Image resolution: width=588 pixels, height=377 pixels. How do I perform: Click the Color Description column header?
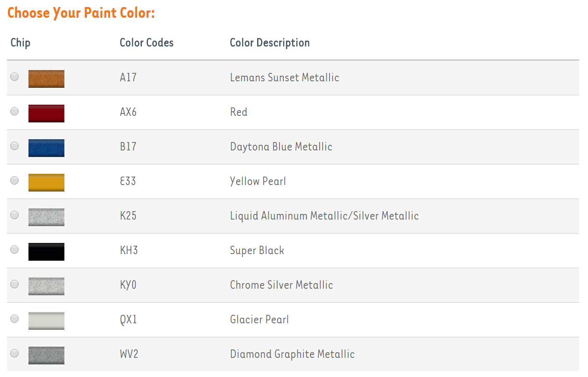click(270, 43)
